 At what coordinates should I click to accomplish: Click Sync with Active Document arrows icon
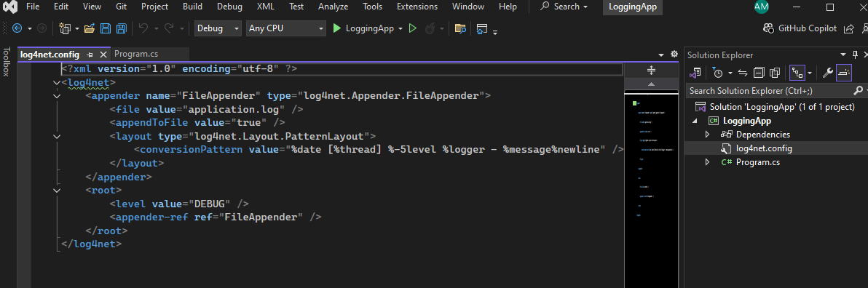click(x=743, y=73)
